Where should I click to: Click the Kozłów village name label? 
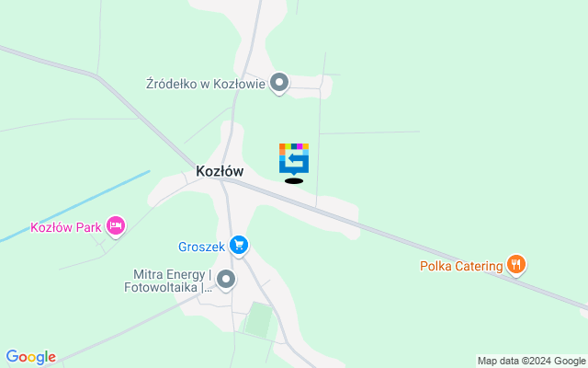click(x=220, y=171)
